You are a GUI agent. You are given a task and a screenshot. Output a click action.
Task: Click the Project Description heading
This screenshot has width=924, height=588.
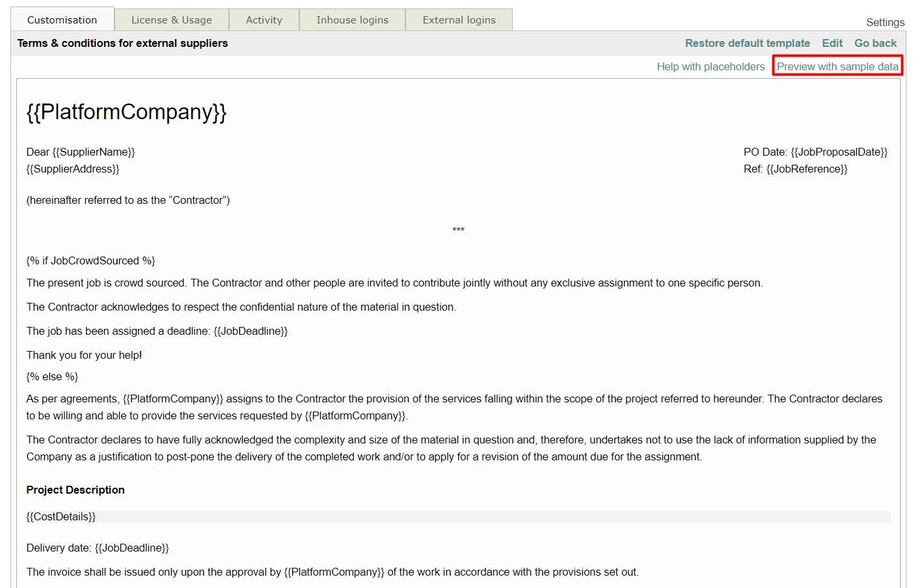pos(75,490)
